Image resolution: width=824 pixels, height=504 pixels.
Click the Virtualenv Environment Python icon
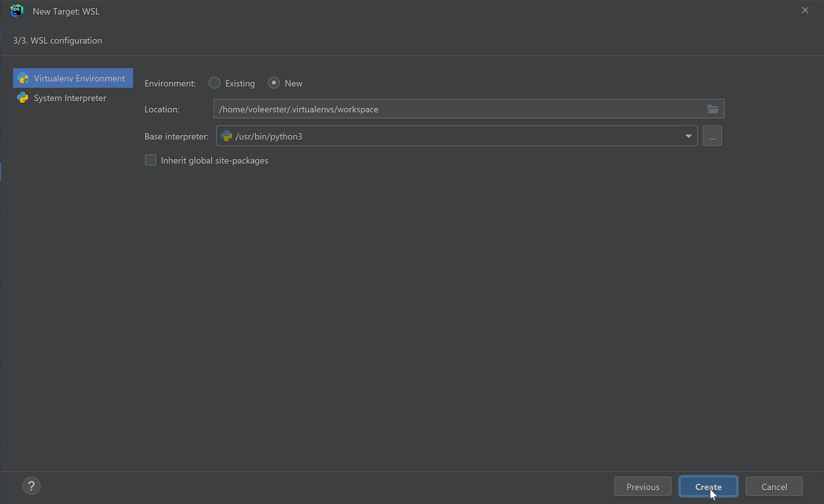pos(23,78)
